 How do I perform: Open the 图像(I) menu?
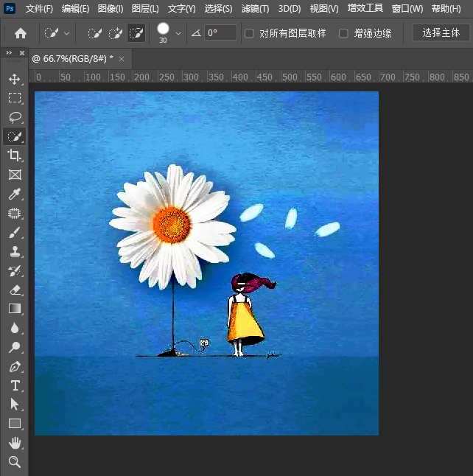pyautogui.click(x=111, y=9)
